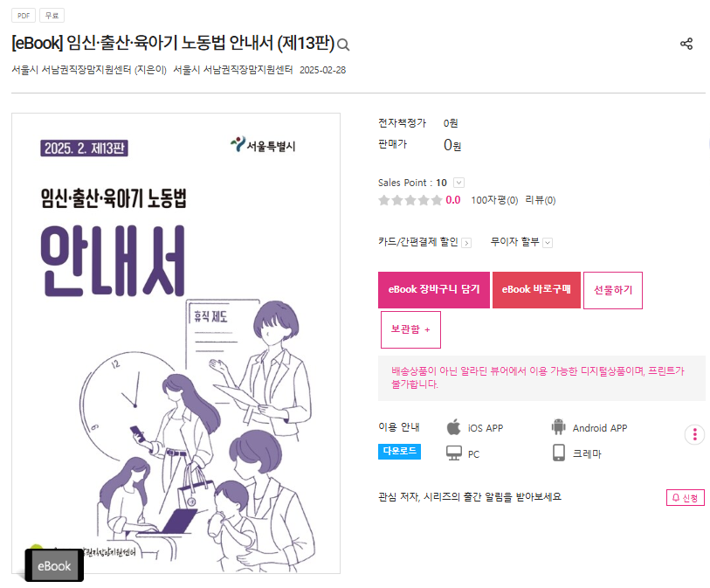Viewport: 710px width, 588px height.
Task: Expand the Sales Point dropdown arrow
Action: pyautogui.click(x=458, y=183)
